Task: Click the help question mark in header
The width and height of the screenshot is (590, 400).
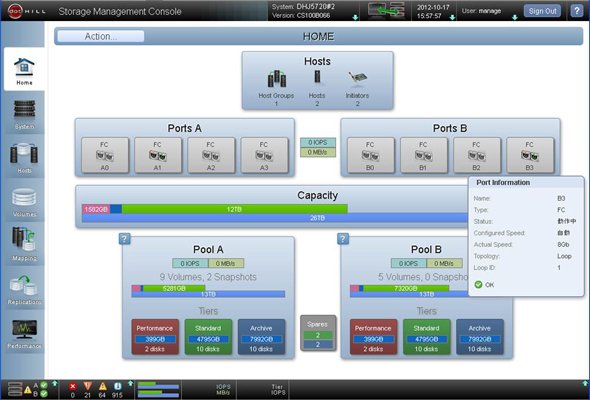Action: 576,11
